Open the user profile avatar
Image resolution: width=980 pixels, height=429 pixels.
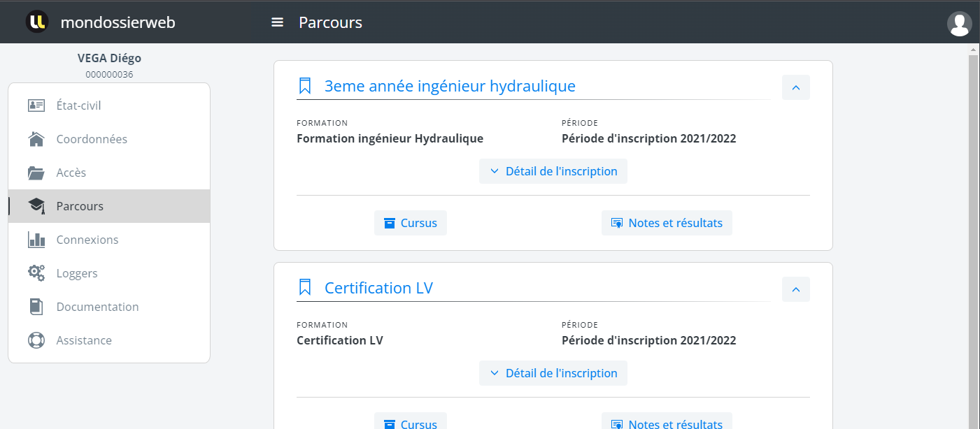(959, 24)
